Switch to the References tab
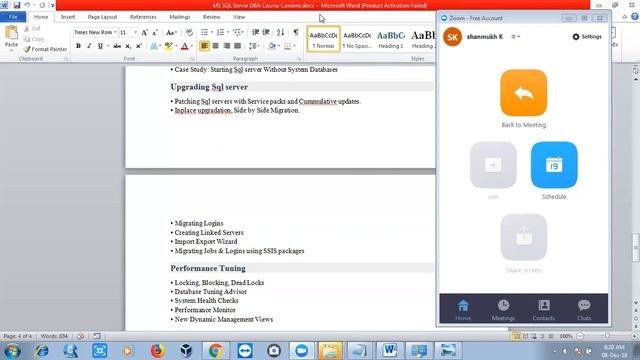 143,17
